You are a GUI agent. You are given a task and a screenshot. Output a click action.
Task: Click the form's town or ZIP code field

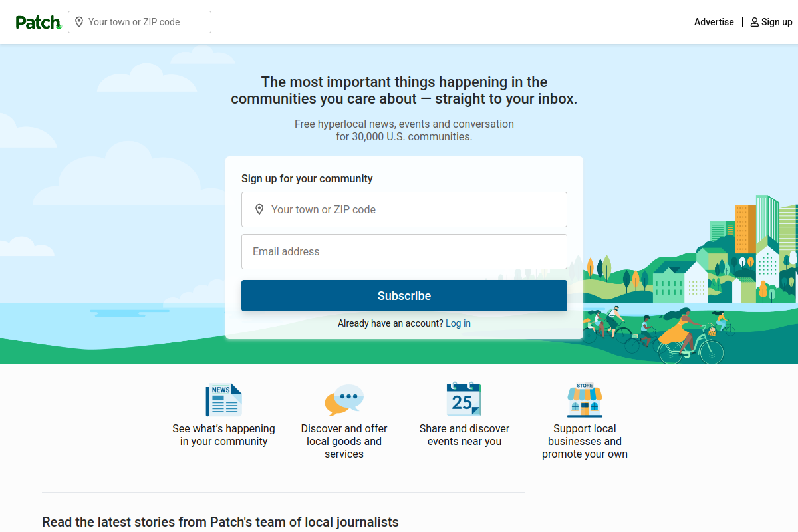click(x=404, y=209)
